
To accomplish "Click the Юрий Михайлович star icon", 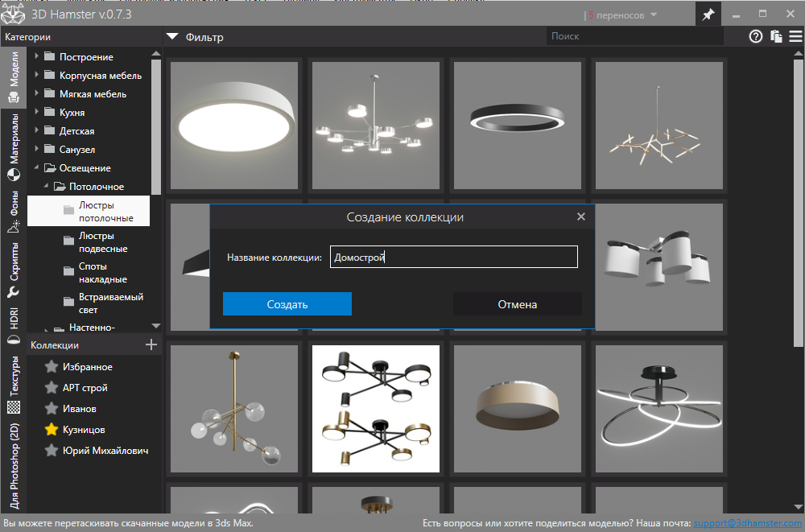I will coord(52,451).
